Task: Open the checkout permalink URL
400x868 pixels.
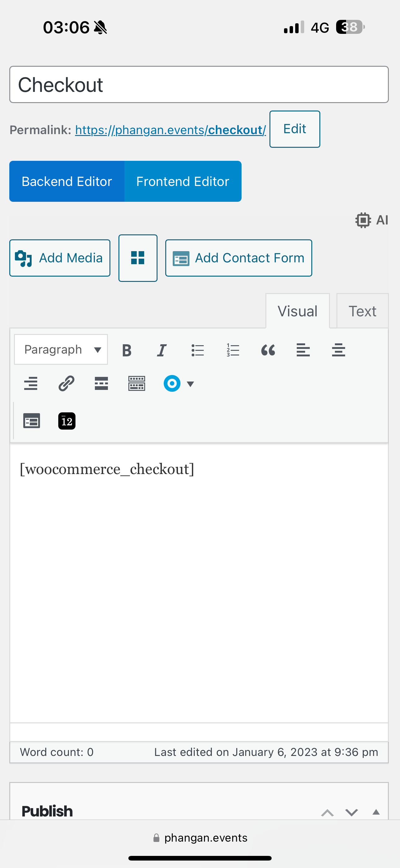Action: [170, 130]
